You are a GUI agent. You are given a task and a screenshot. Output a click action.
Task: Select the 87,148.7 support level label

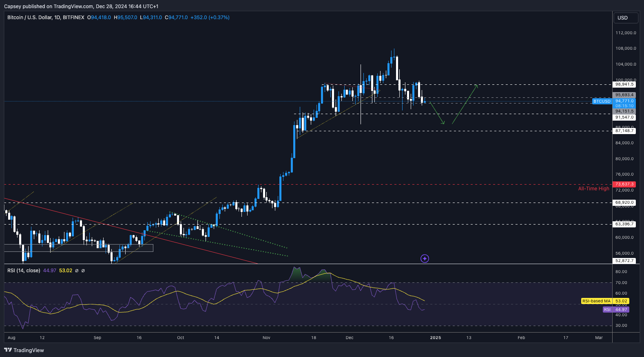624,131
